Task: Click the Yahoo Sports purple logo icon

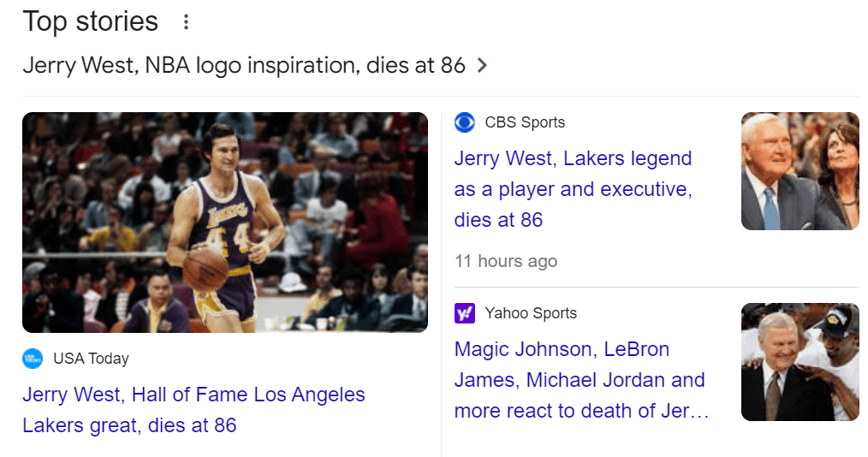Action: pos(465,313)
